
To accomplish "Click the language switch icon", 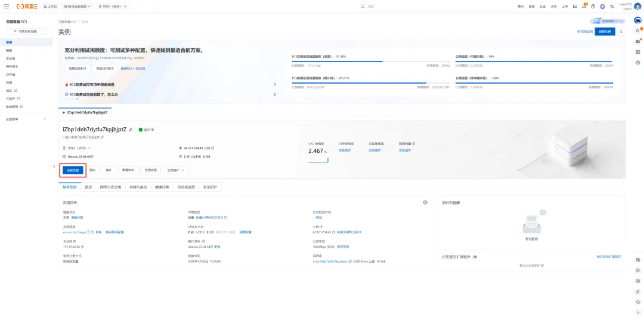I will (612, 7).
